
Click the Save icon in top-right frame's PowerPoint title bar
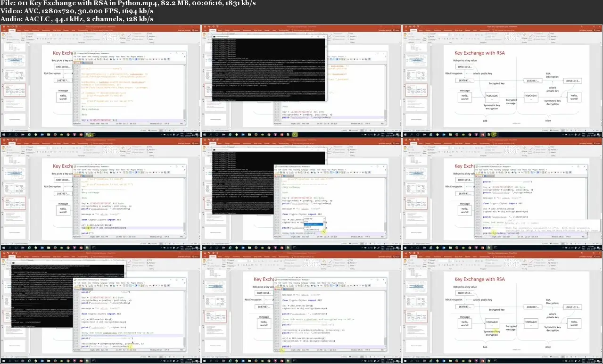405,26
